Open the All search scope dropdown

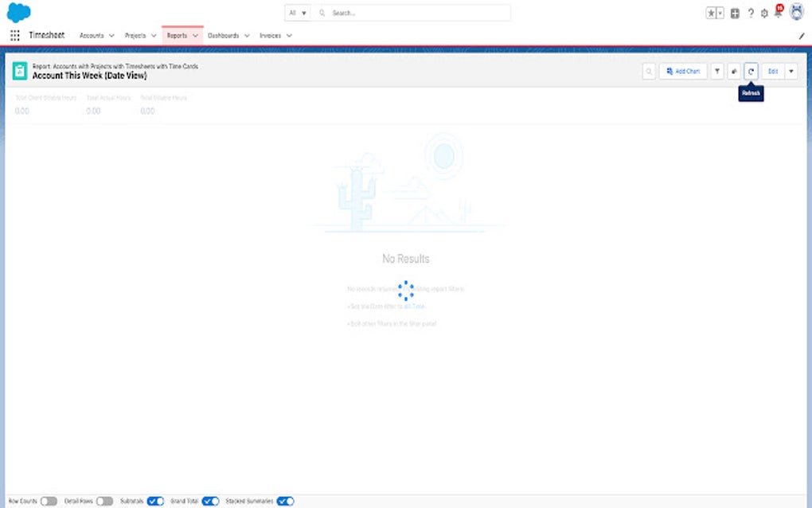coord(297,13)
